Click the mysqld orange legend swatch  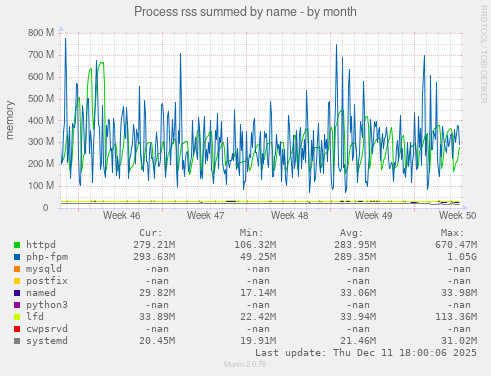coord(17,269)
